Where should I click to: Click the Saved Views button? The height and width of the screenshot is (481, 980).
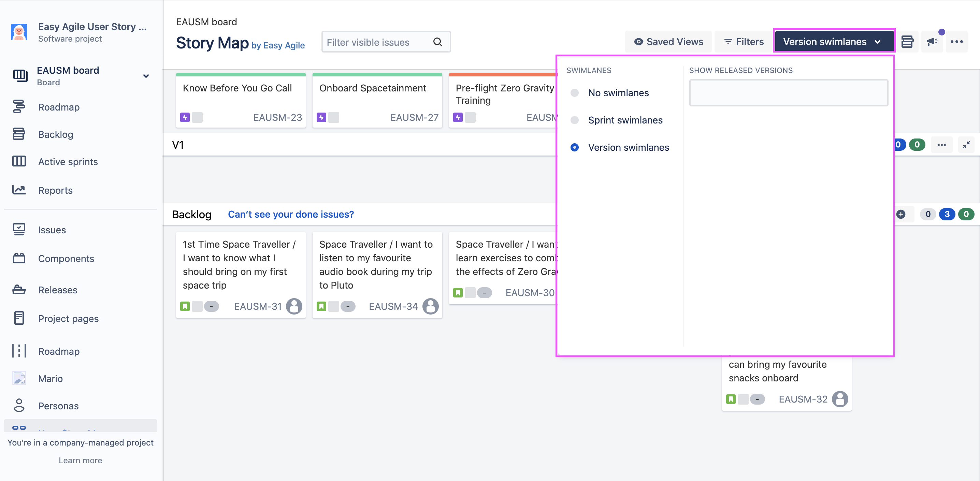[668, 42]
